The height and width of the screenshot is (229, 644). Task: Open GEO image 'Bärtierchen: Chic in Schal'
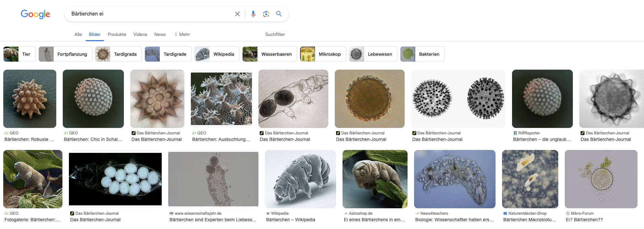click(93, 99)
